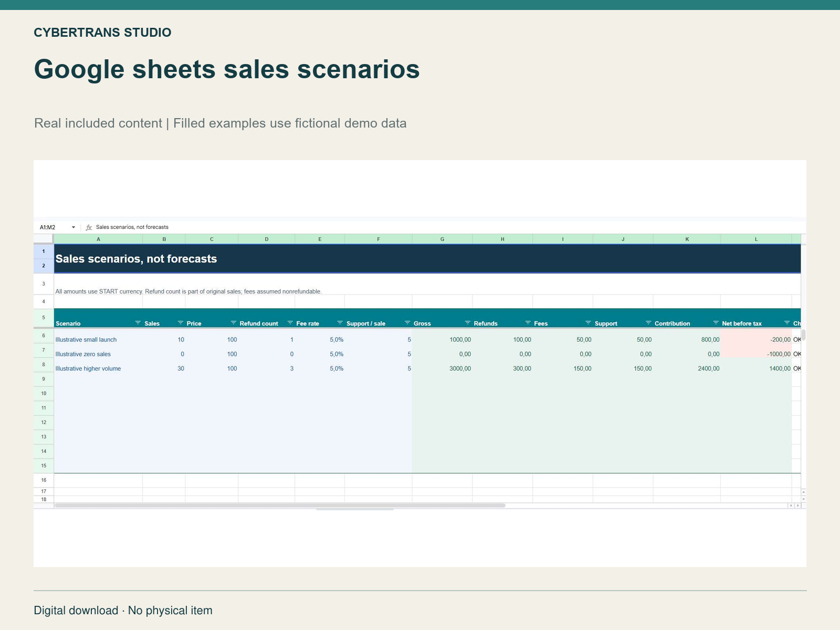This screenshot has height=630, width=840.
Task: Open the Support / sale column filter
Action: point(407,323)
